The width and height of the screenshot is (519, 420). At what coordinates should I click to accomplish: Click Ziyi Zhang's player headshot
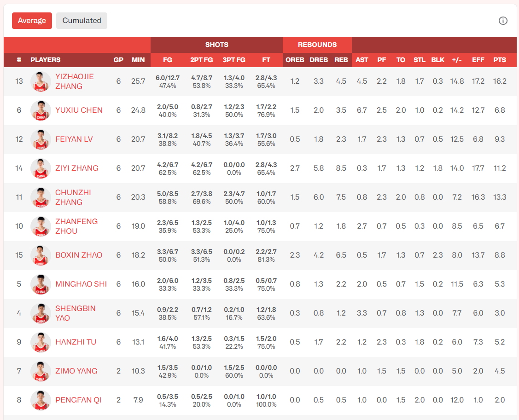41,168
